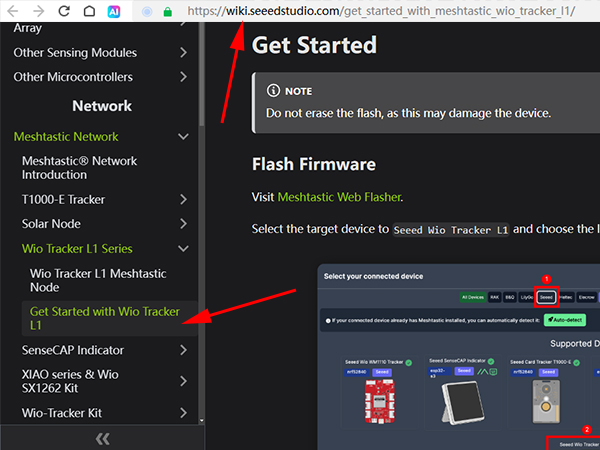Open the device selection screenshot image
This screenshot has width=600, height=450.
pos(460,355)
